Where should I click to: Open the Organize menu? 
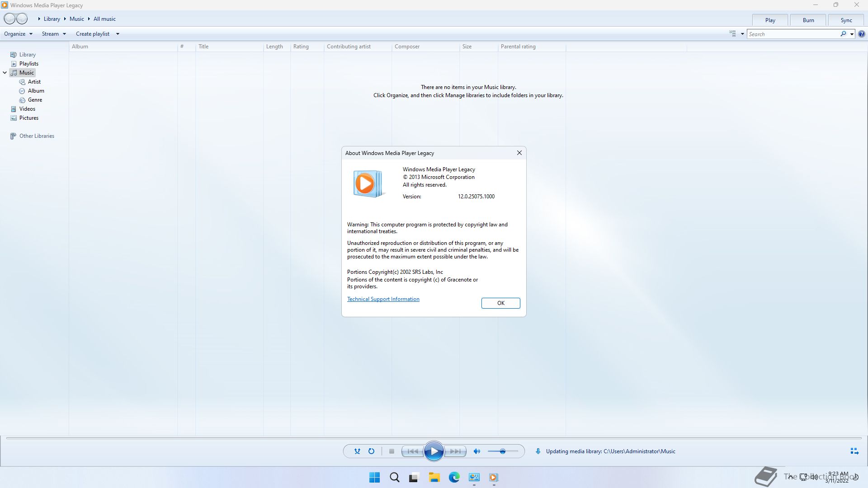click(18, 34)
